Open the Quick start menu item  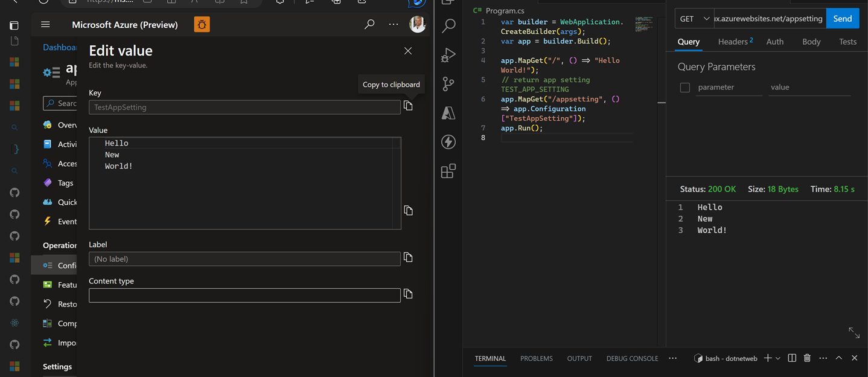[60, 202]
